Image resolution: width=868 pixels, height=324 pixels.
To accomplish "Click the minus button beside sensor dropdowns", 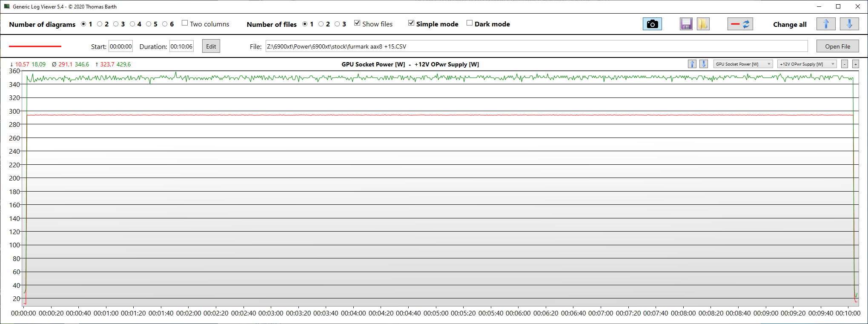I will [845, 64].
